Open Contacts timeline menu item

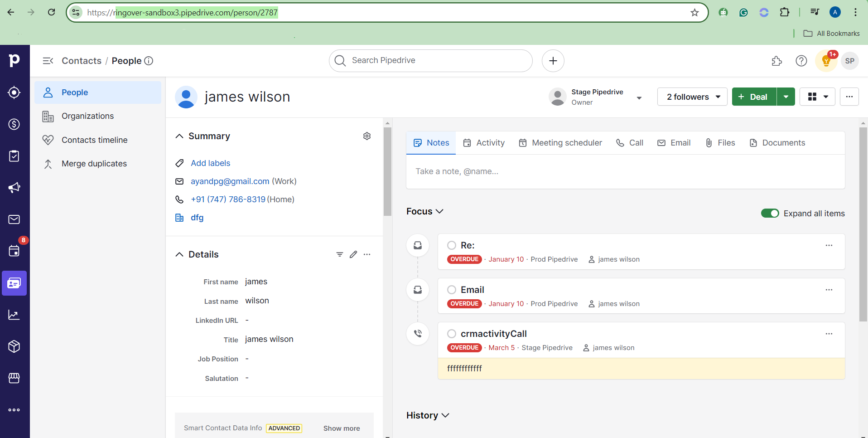pos(98,140)
